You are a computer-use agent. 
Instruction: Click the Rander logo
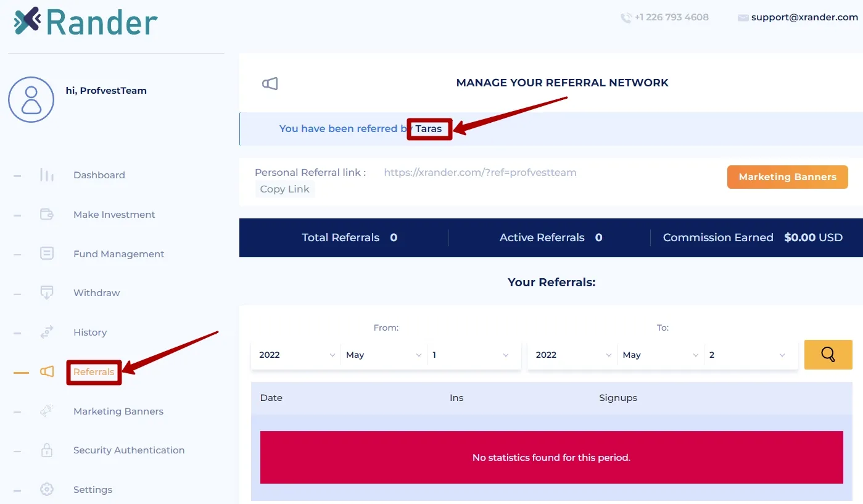click(86, 22)
